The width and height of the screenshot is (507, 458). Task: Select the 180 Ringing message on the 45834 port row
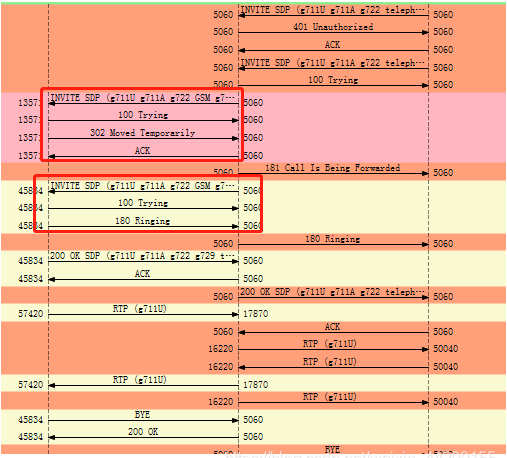pyautogui.click(x=143, y=221)
